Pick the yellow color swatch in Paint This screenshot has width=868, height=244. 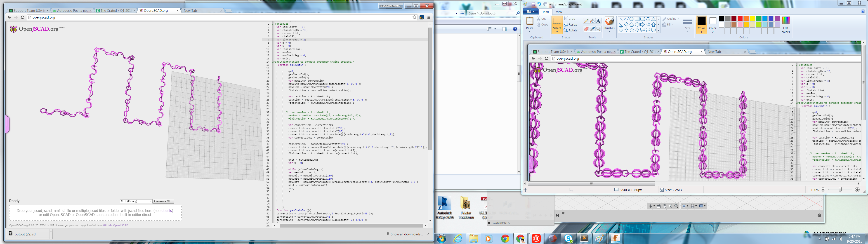[752, 19]
